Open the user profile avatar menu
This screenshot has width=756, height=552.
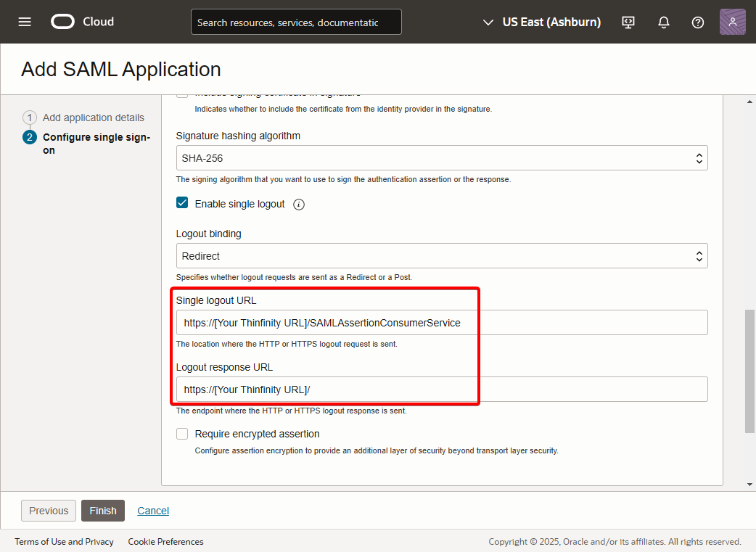tap(732, 22)
